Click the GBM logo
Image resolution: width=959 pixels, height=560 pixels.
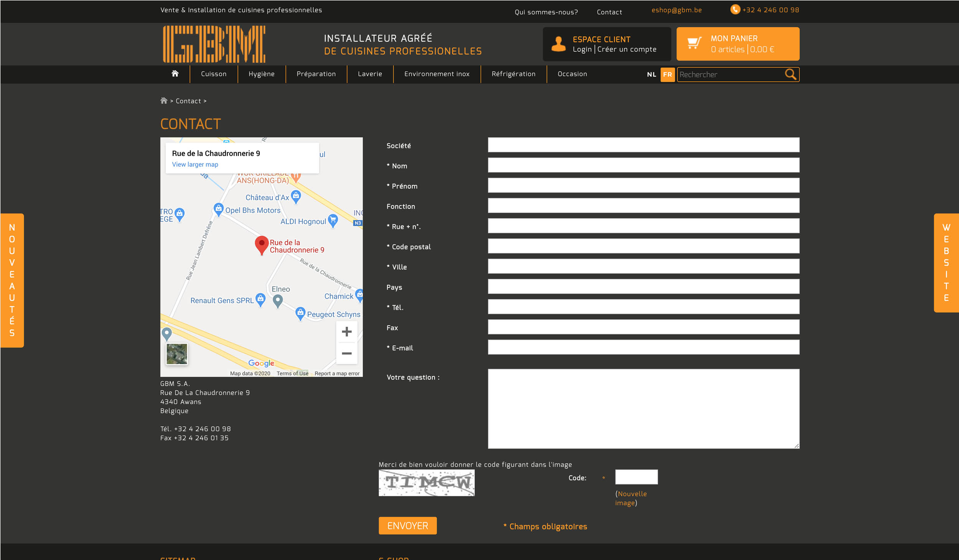coord(214,44)
